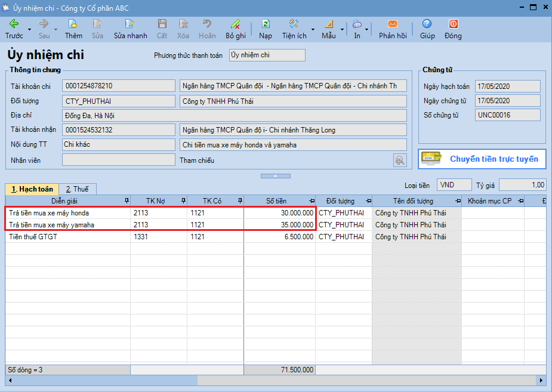
Task: Click the Ngày chứng từ date field
Action: point(507,101)
